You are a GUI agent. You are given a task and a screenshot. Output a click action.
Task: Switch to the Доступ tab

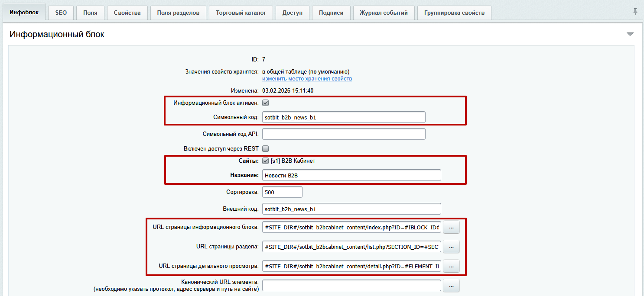(x=292, y=12)
